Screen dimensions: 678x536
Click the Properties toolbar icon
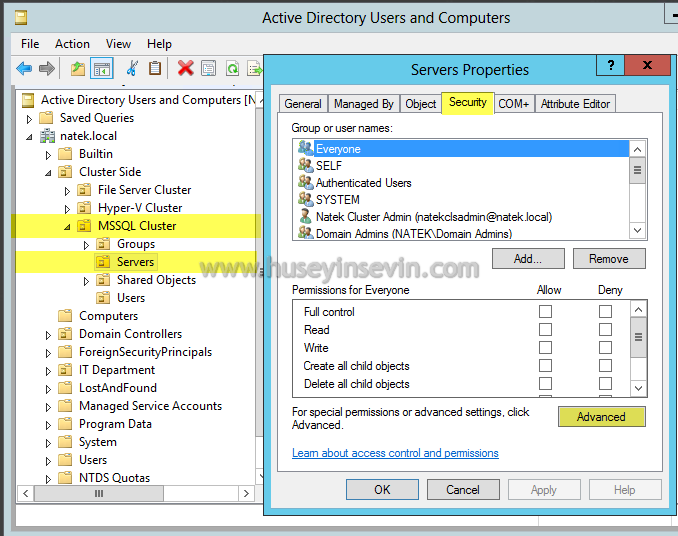click(208, 68)
